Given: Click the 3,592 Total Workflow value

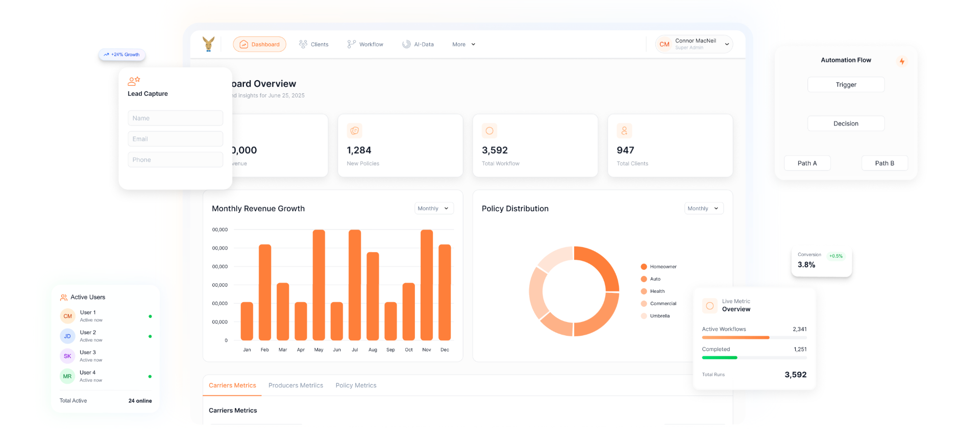Looking at the screenshot, I should click(495, 150).
